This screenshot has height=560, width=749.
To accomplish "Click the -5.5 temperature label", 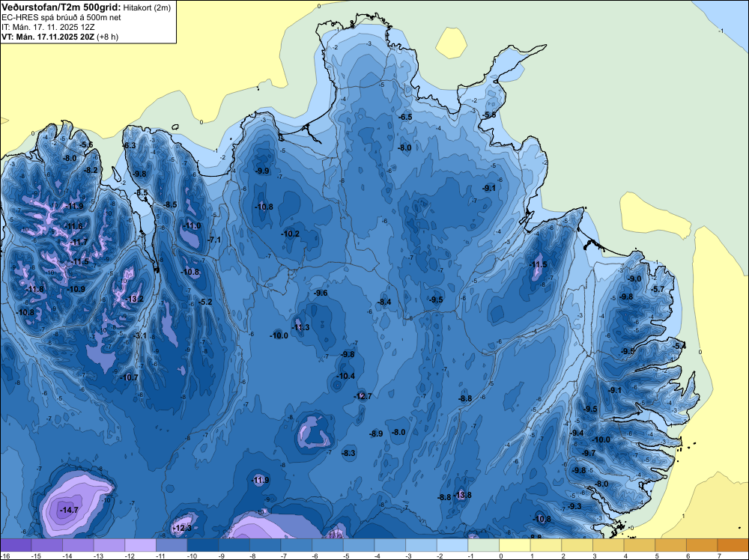I will point(489,115).
